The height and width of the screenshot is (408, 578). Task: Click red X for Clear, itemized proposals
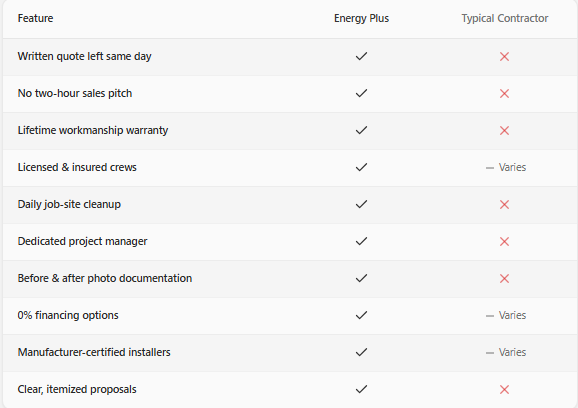pos(504,390)
